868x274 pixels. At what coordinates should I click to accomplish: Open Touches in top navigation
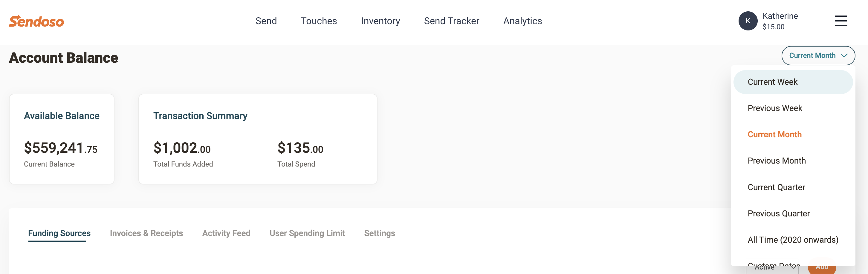point(318,21)
